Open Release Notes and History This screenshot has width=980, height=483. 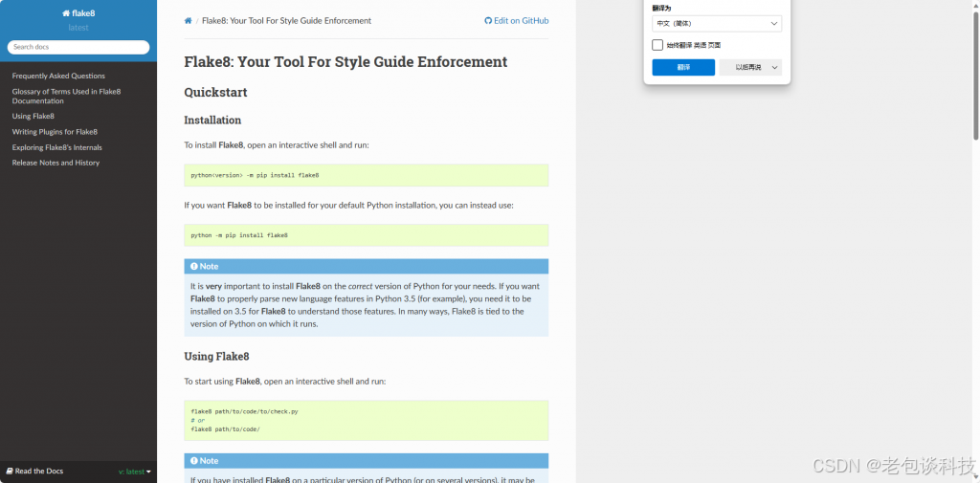tap(56, 163)
